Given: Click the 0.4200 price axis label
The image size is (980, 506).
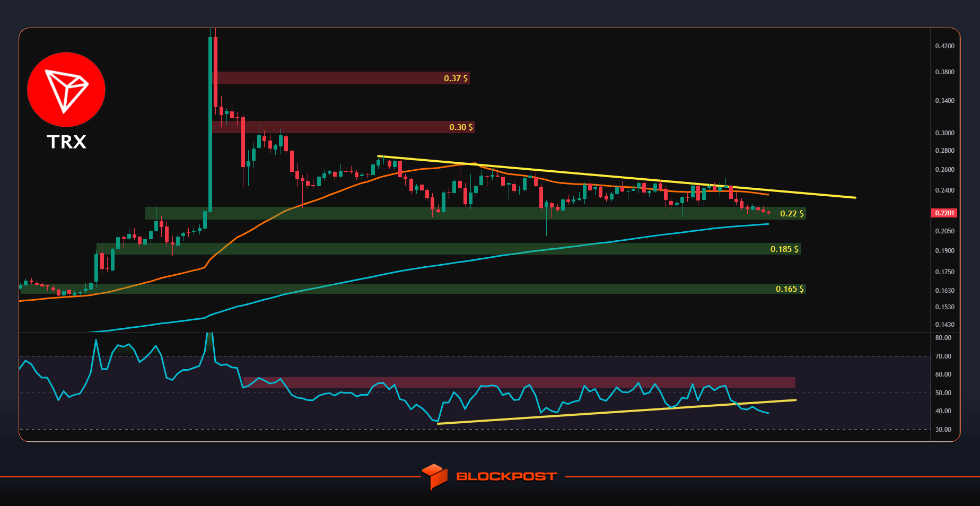Looking at the screenshot, I should pos(944,46).
